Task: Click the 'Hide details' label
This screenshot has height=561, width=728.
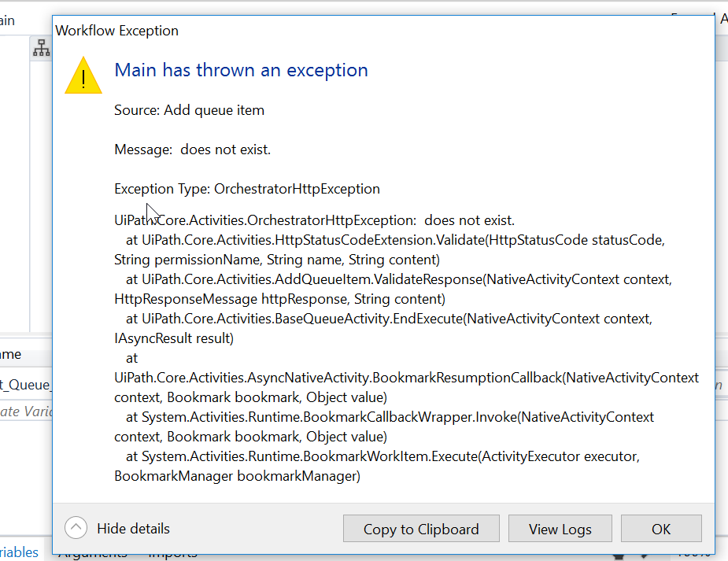Action: [133, 529]
